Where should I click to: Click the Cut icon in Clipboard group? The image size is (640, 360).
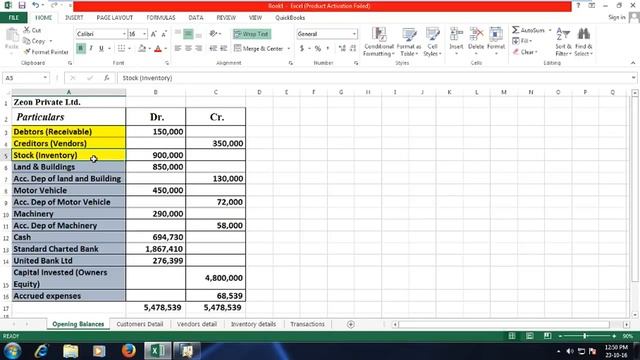point(27,30)
